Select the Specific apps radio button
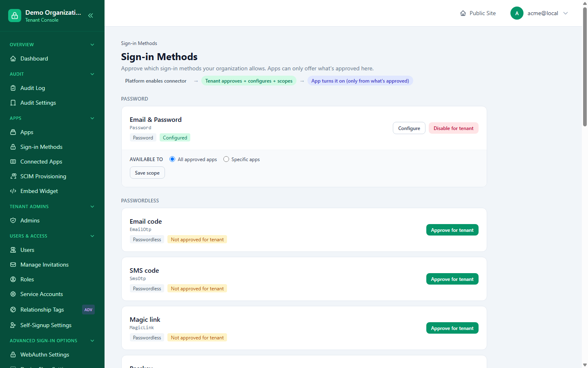 click(226, 159)
